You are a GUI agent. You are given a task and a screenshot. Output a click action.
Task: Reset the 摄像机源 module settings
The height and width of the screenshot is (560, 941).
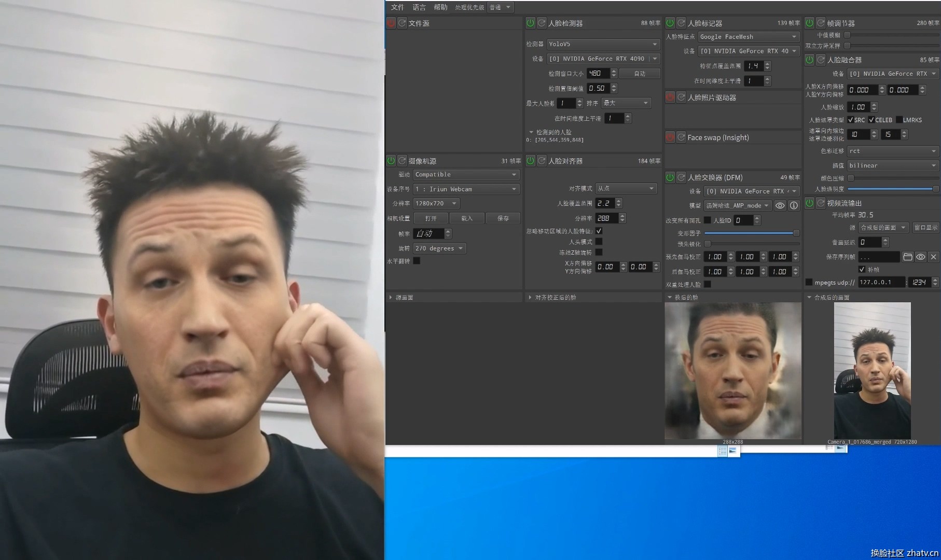[x=402, y=161]
